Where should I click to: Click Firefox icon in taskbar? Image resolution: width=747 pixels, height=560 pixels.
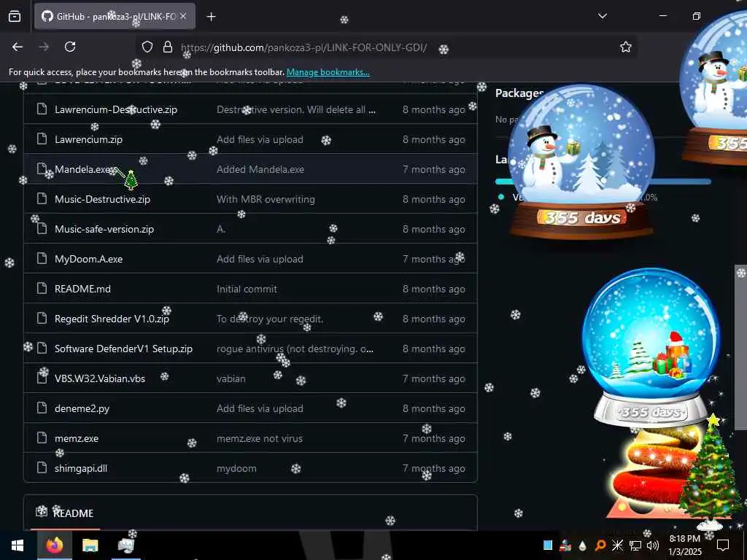(x=54, y=545)
